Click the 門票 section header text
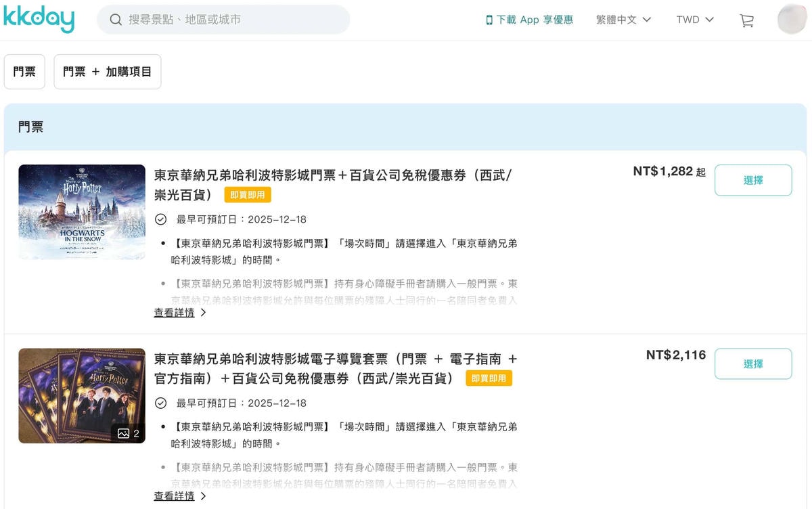 (31, 127)
